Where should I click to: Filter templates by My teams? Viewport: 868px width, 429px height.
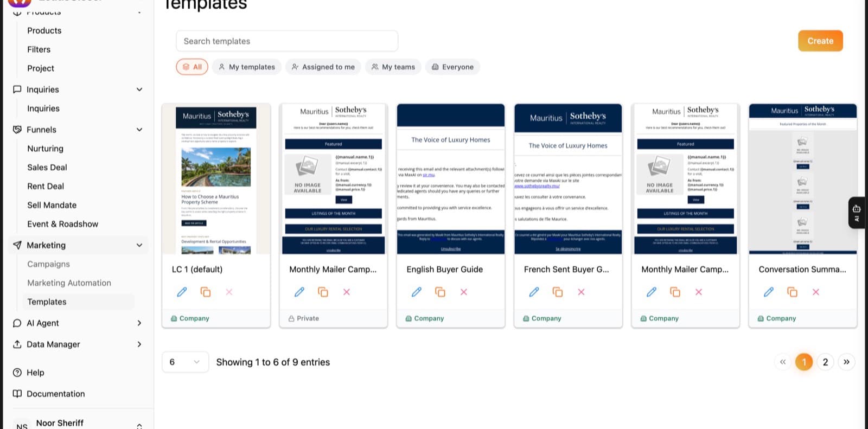393,67
